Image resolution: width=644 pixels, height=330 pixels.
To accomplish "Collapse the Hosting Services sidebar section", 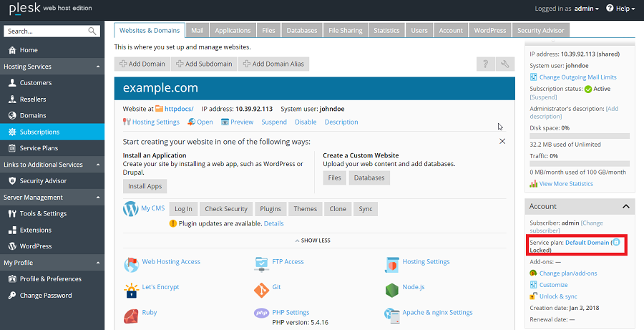I will pos(98,67).
